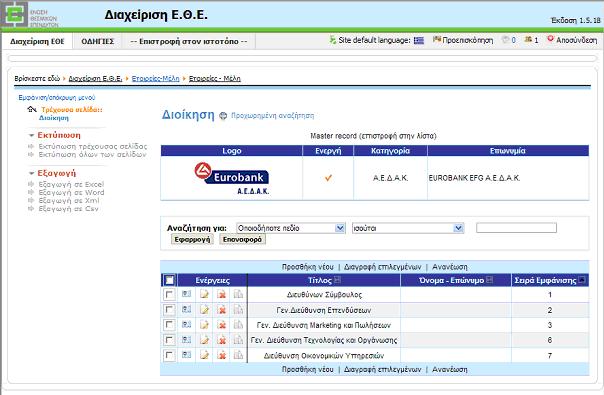Edit the Τεχνολογίας και Οργάνωσης record
This screenshot has height=395, width=604.
coord(204,340)
